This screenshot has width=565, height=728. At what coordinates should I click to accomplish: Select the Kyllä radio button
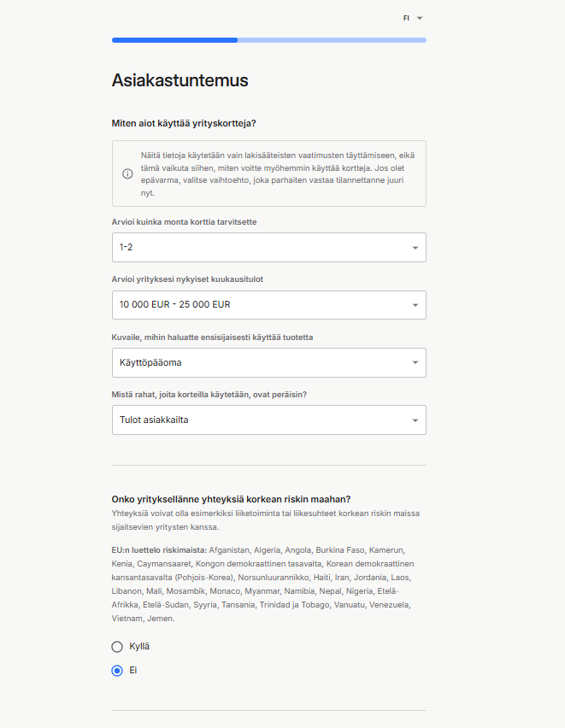click(117, 647)
